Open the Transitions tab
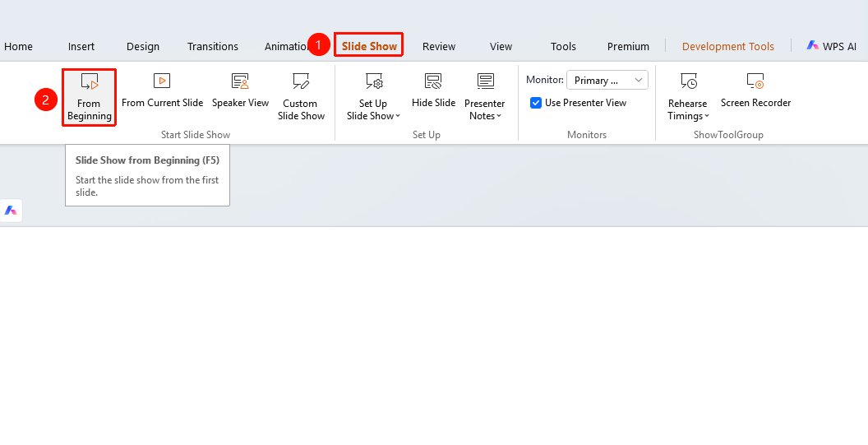 point(213,47)
